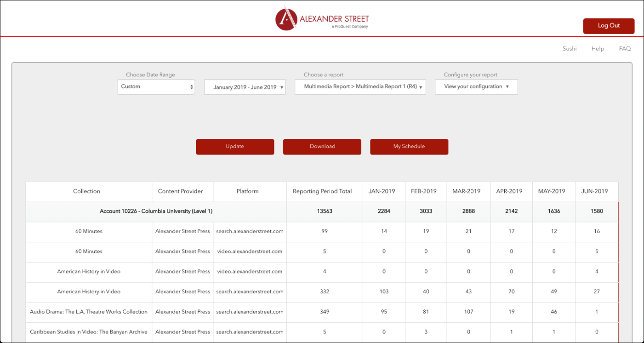
Task: Click the January total 2284
Action: tap(383, 212)
